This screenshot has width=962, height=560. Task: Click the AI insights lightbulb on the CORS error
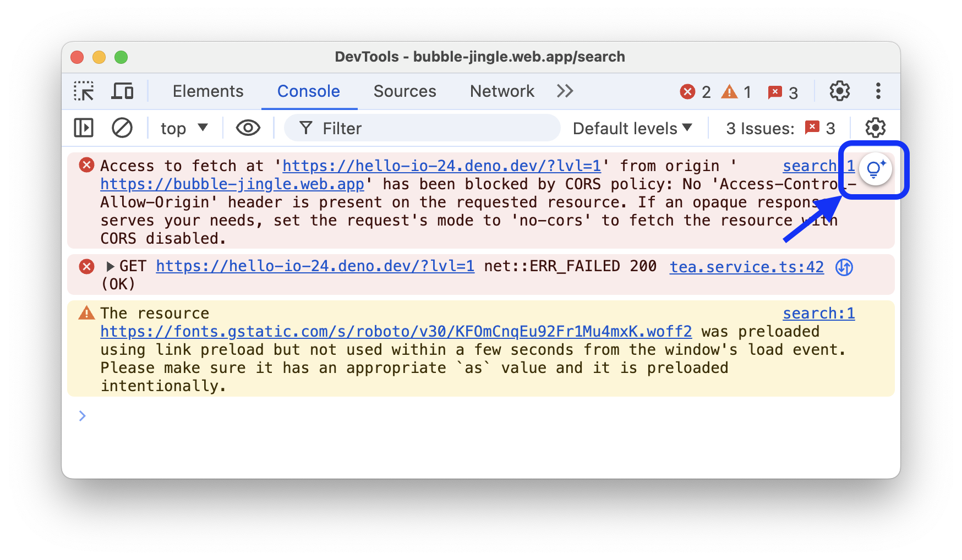[874, 169]
